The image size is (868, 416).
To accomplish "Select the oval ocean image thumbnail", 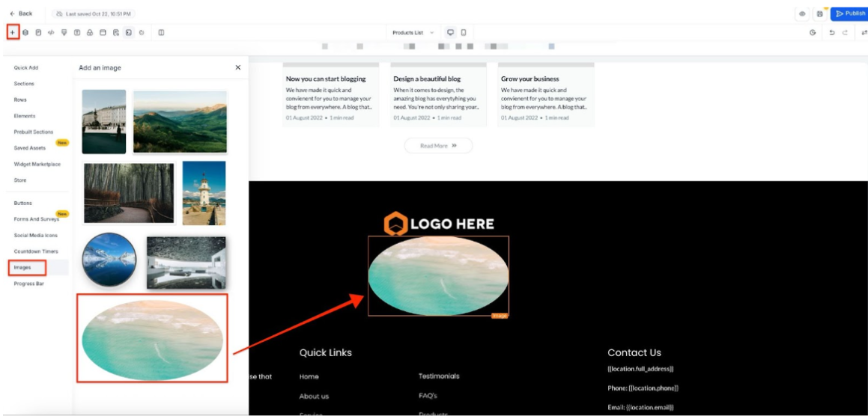I will click(152, 339).
